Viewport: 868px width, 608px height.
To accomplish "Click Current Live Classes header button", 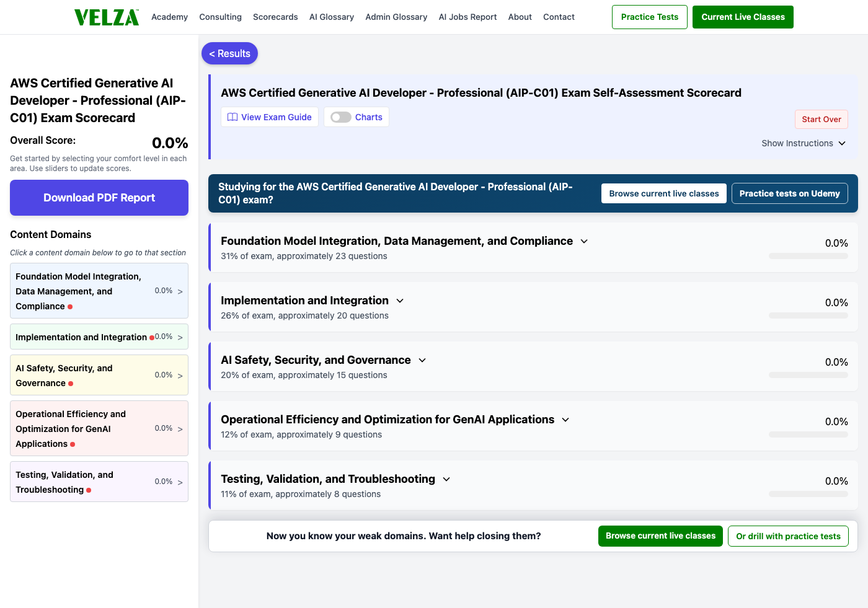I will 743,17.
